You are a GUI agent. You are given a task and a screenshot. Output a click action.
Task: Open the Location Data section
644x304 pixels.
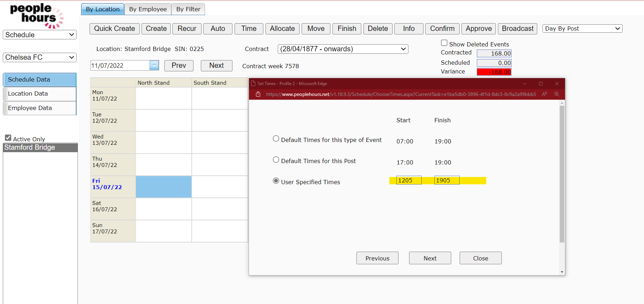40,94
